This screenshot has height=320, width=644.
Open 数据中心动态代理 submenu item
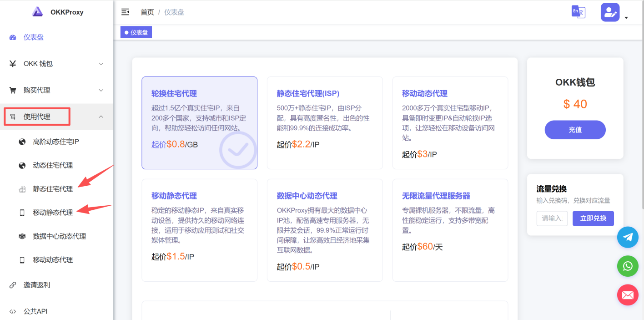(56, 236)
